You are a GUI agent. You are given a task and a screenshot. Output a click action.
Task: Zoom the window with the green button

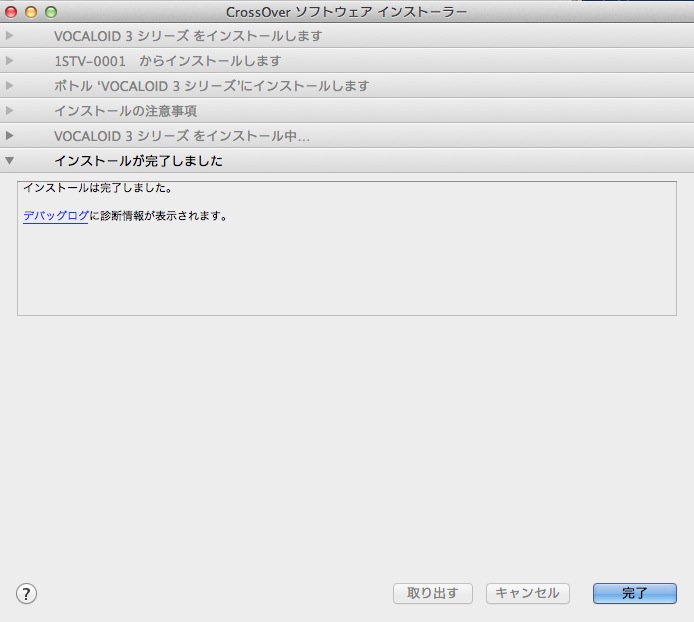point(51,12)
